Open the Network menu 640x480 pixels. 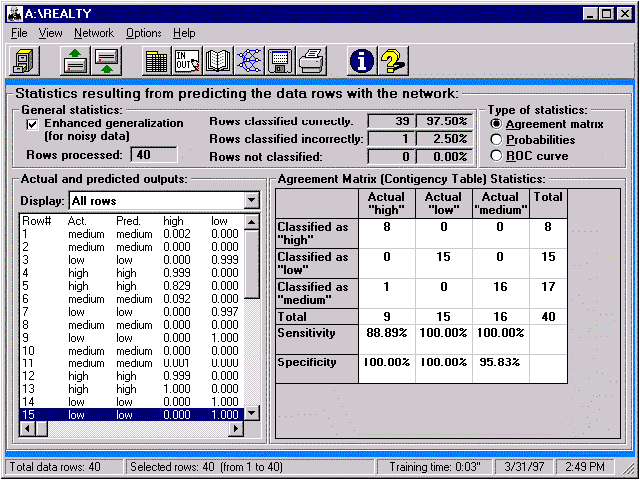94,33
